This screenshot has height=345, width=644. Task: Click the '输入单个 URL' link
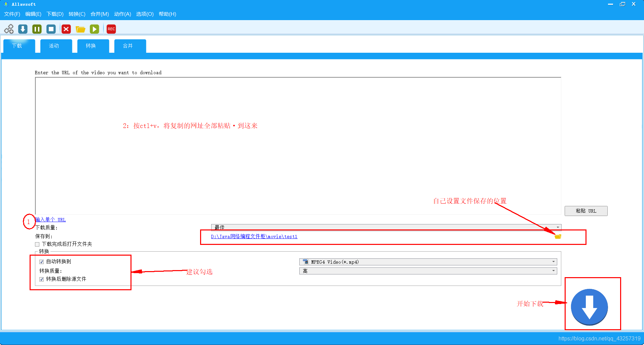[x=50, y=220]
